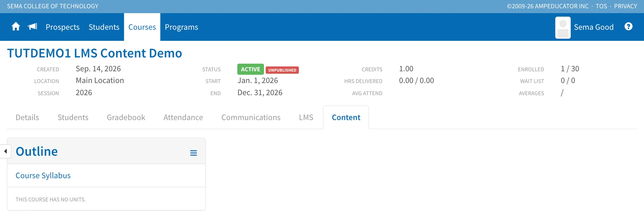Open the Course Syllabus link
The image size is (644, 218).
pyautogui.click(x=43, y=175)
